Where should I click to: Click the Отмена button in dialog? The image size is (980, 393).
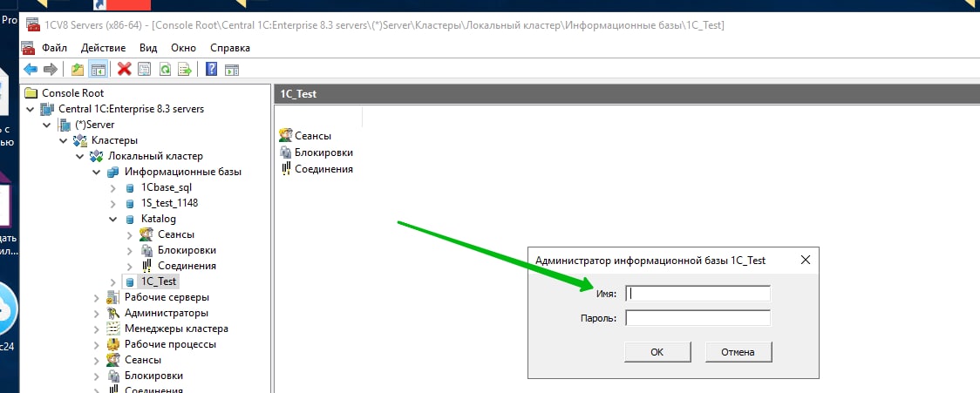pyautogui.click(x=738, y=352)
